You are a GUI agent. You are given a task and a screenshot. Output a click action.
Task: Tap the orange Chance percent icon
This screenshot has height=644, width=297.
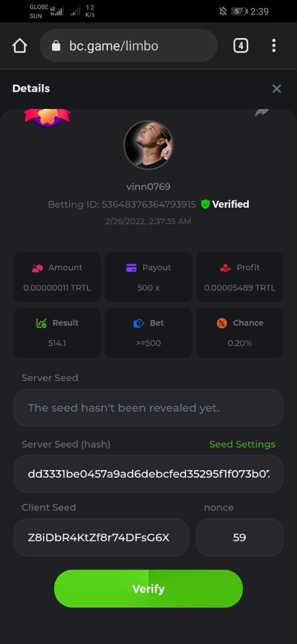[222, 323]
